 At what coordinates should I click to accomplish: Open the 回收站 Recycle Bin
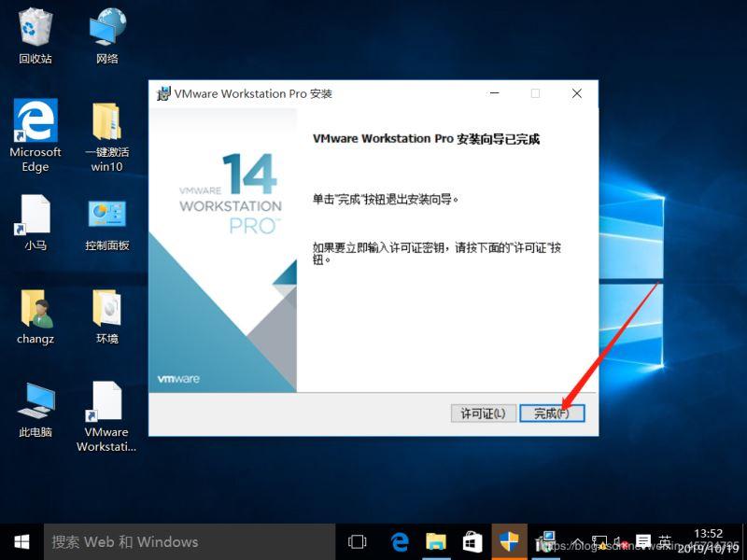pos(35,28)
